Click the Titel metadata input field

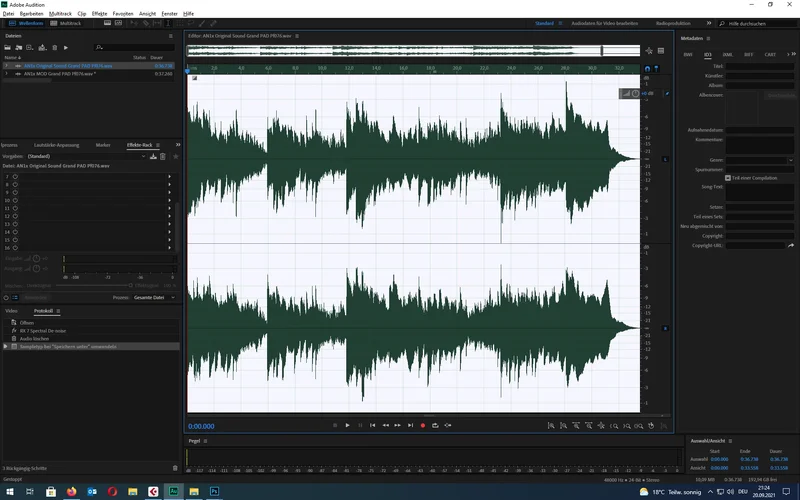760,66
